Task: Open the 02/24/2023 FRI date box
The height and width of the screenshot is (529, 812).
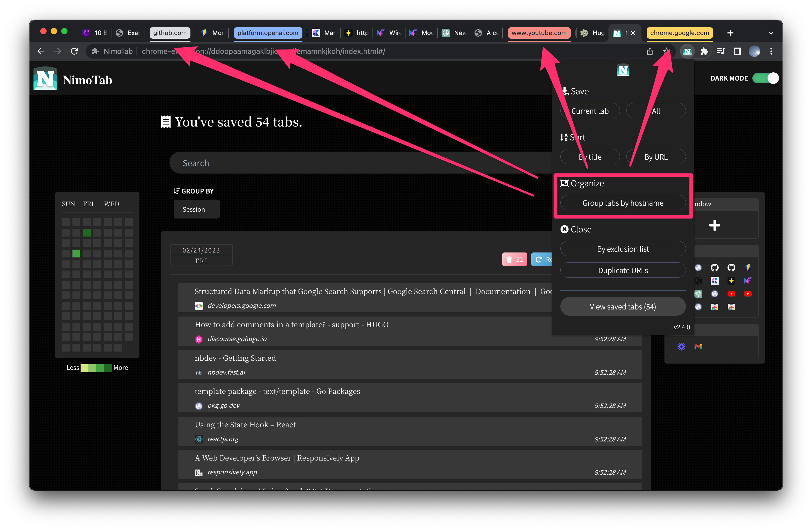Action: pyautogui.click(x=201, y=255)
